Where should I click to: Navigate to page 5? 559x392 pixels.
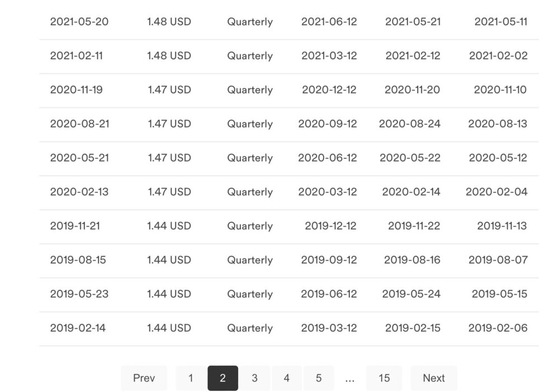(319, 378)
